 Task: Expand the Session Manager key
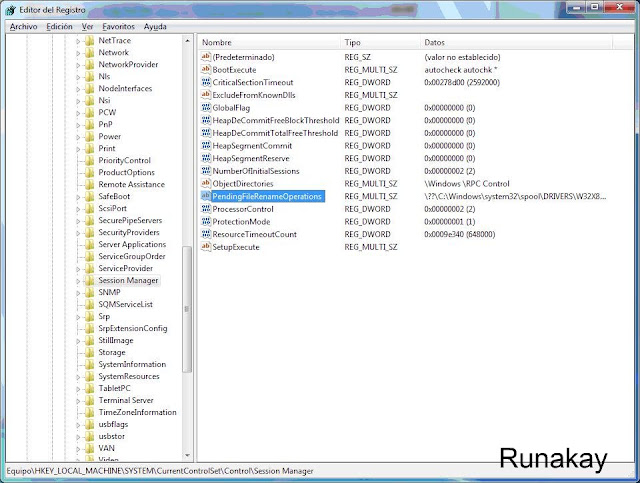pos(78,280)
